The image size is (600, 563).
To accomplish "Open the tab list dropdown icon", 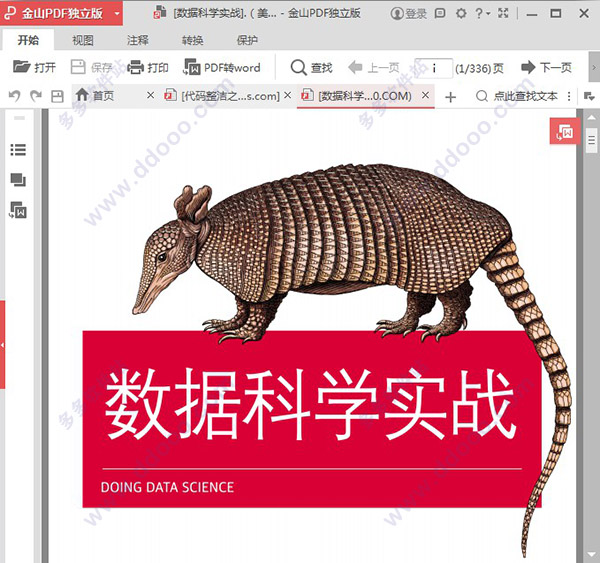I will click(589, 96).
